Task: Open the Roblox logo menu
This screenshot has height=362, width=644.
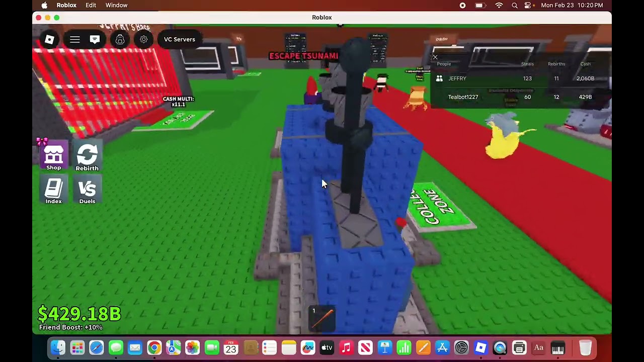Action: [49, 39]
